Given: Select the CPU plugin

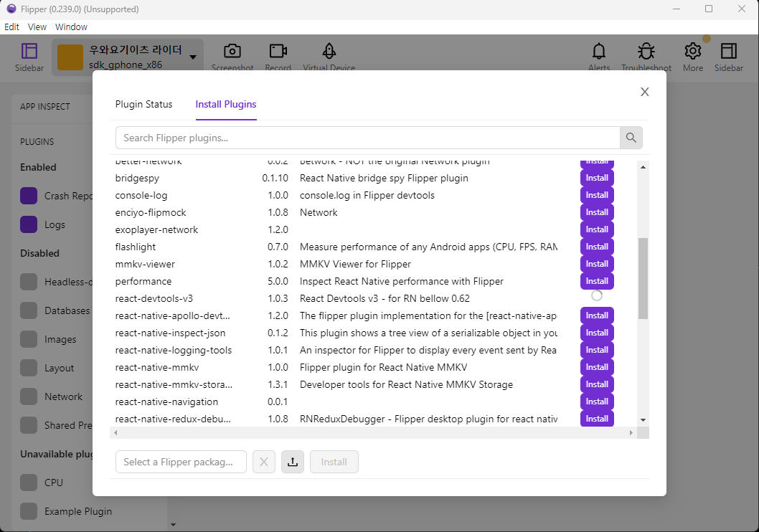Looking at the screenshot, I should coord(42,483).
